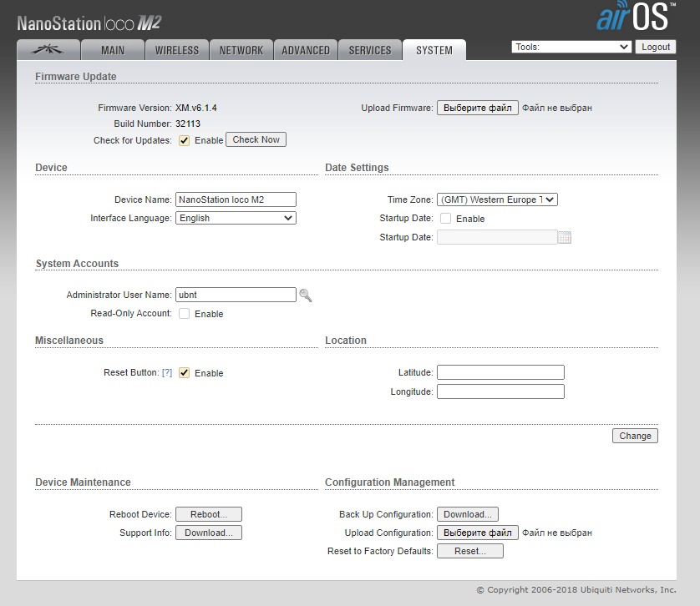Open the Time Zone dropdown
The height and width of the screenshot is (606, 700).
coord(497,199)
